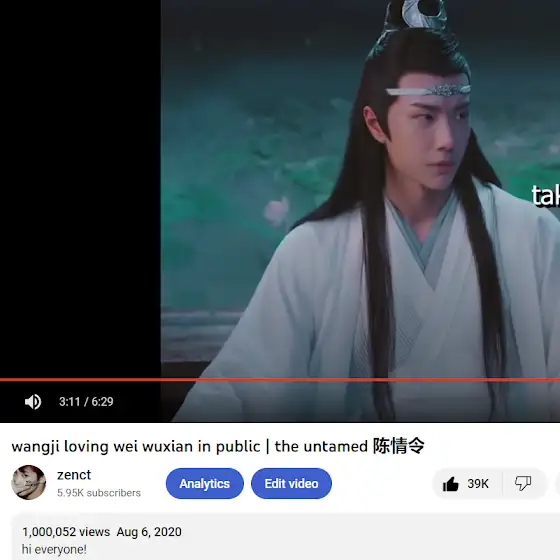Seek using the red video progress bar
The height and width of the screenshot is (560, 560).
[x=280, y=380]
